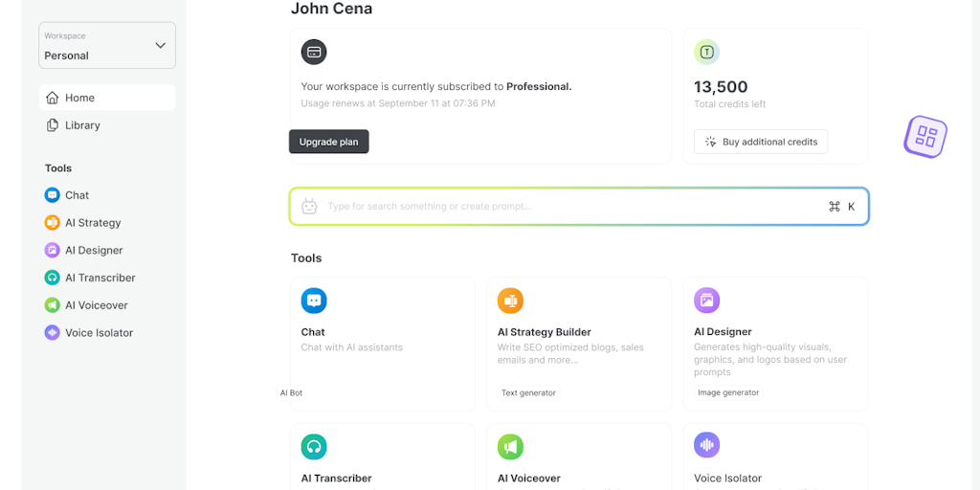980x490 pixels.
Task: Click the command key shortcut icon
Action: [835, 207]
